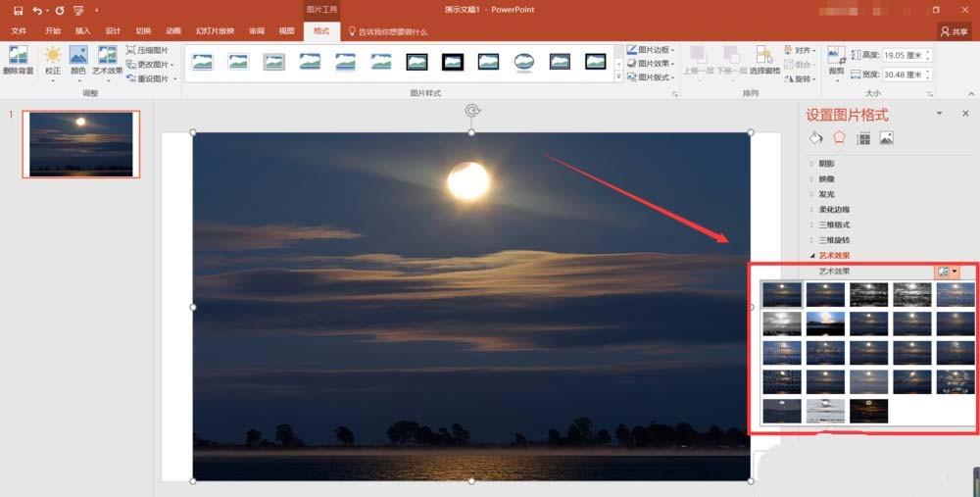Click the Share (共享) button
The height and width of the screenshot is (497, 980).
(x=953, y=31)
